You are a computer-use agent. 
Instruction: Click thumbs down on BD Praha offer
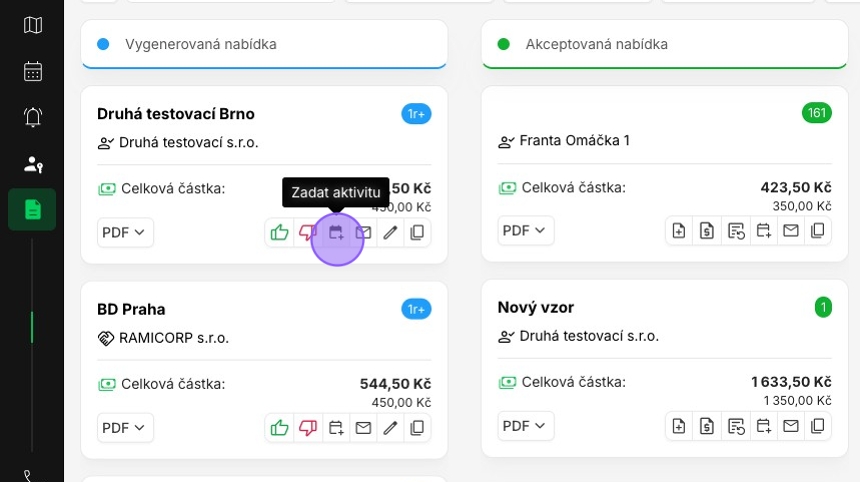click(x=307, y=428)
